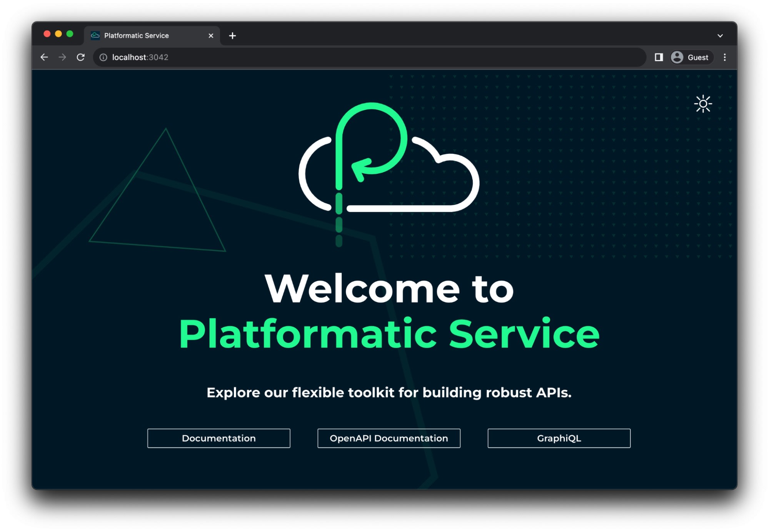Go back with browser back arrow
Screen dimensions: 769x532
point(44,57)
